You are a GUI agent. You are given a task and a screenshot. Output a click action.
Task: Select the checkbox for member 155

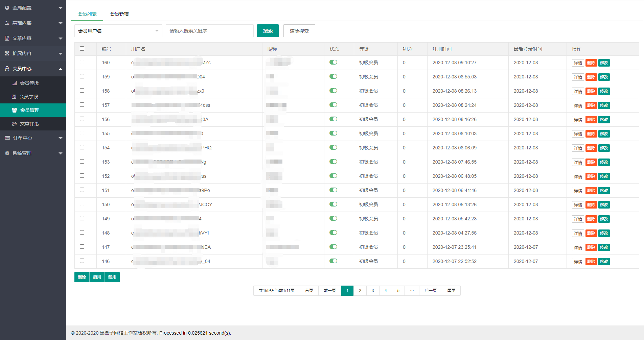(82, 133)
